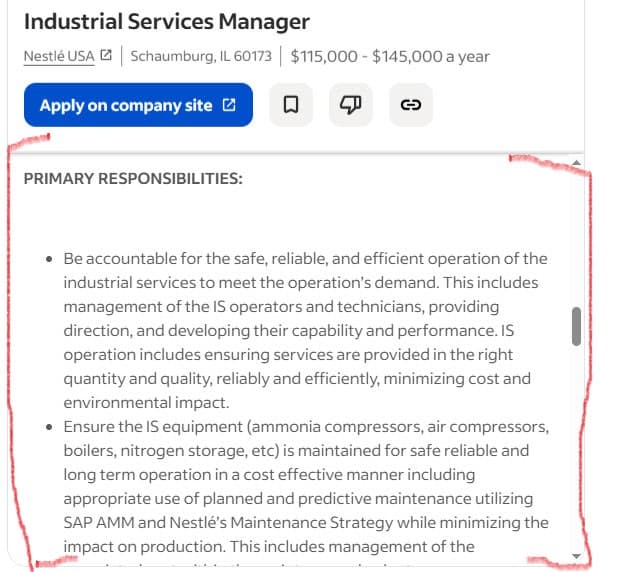632x572 pixels.
Task: Open the Nestlé USA company link
Action: coord(59,56)
